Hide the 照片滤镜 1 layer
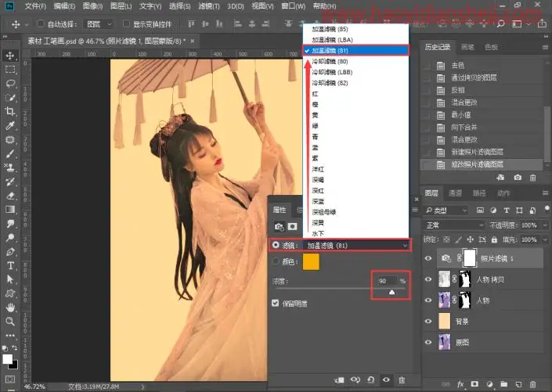Viewport: 552px width, 392px height. click(428, 258)
